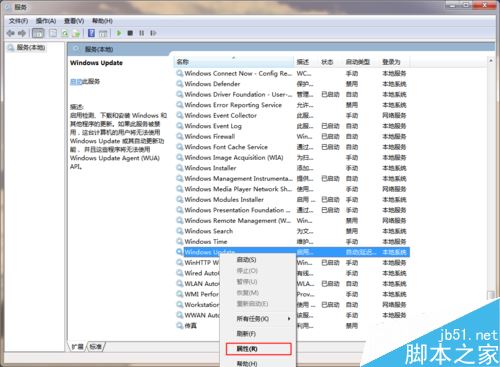Image resolution: width=500 pixels, height=367 pixels.
Task: Open the 操作(A) menu
Action: pos(46,21)
